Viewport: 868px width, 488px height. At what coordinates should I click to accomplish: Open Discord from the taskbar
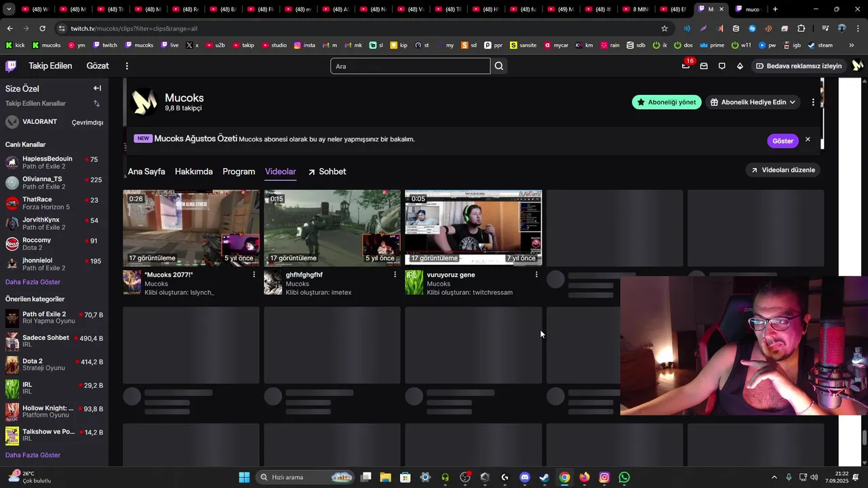coord(524,477)
